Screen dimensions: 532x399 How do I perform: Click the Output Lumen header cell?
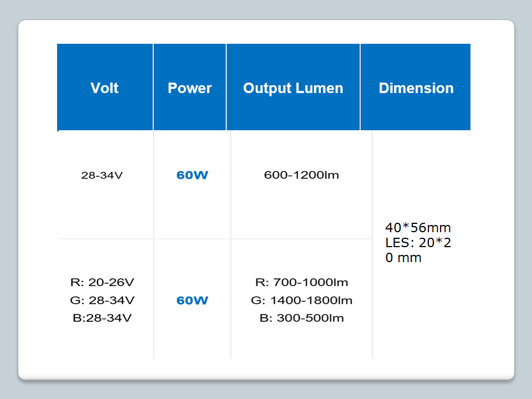point(293,88)
